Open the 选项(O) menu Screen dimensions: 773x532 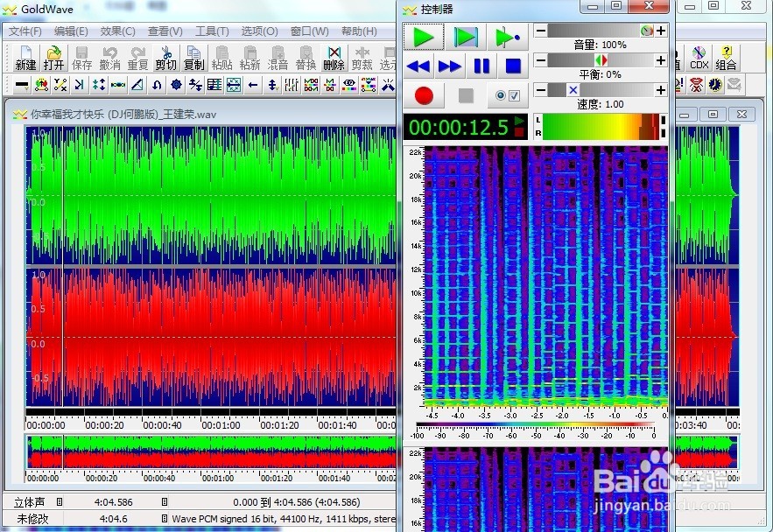click(x=259, y=31)
